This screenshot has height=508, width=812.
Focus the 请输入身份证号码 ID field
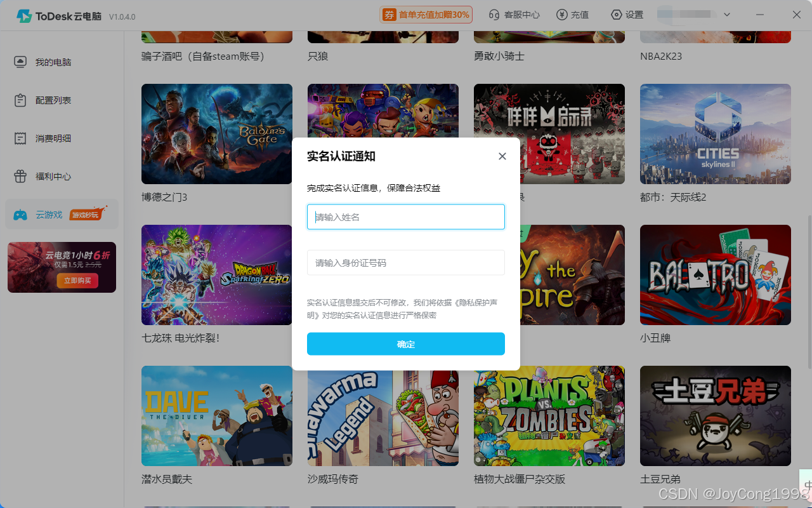pyautogui.click(x=406, y=263)
